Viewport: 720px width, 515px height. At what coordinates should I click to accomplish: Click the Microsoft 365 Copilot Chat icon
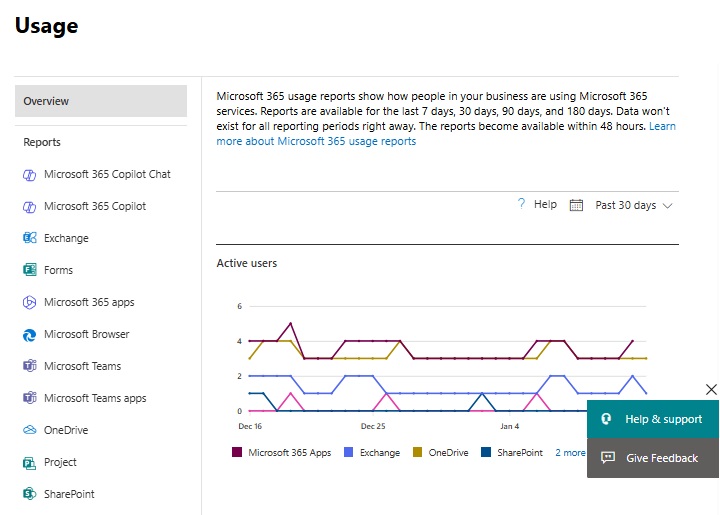30,175
